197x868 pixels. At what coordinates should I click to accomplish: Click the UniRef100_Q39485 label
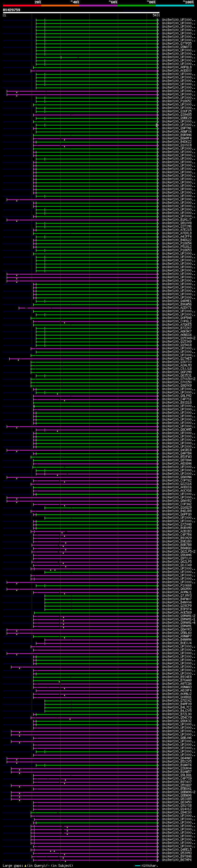tap(177, 115)
